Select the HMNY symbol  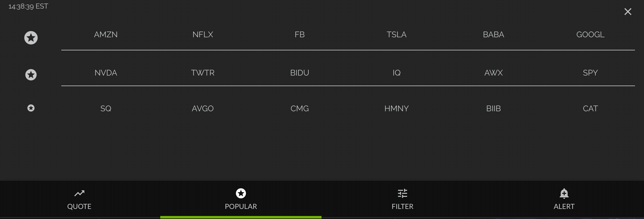point(397,108)
